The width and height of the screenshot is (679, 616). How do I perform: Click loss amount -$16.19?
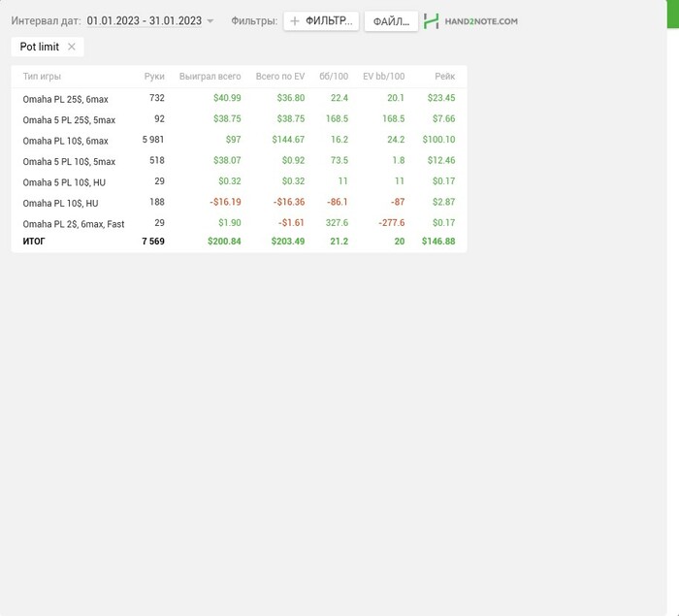[x=225, y=202]
